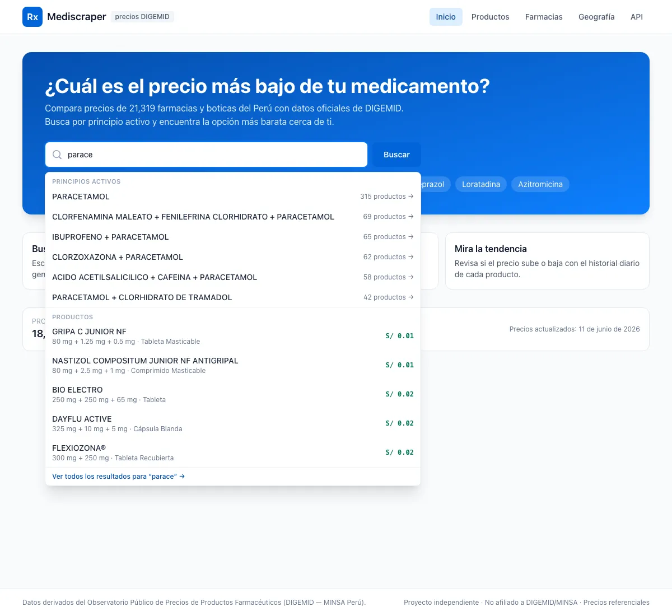This screenshot has width=672, height=616.
Task: Click 'Ver todos los resultados para parace' link
Action: (x=118, y=477)
